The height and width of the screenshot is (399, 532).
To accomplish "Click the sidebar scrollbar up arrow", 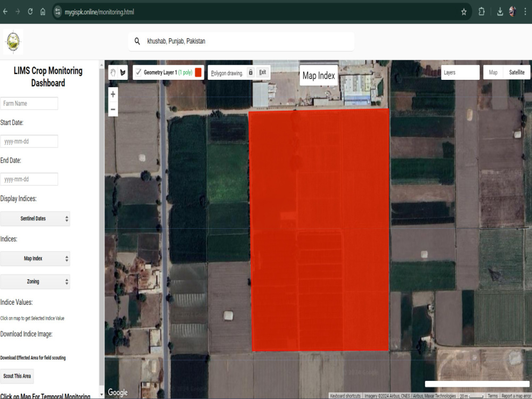I will click(102, 64).
